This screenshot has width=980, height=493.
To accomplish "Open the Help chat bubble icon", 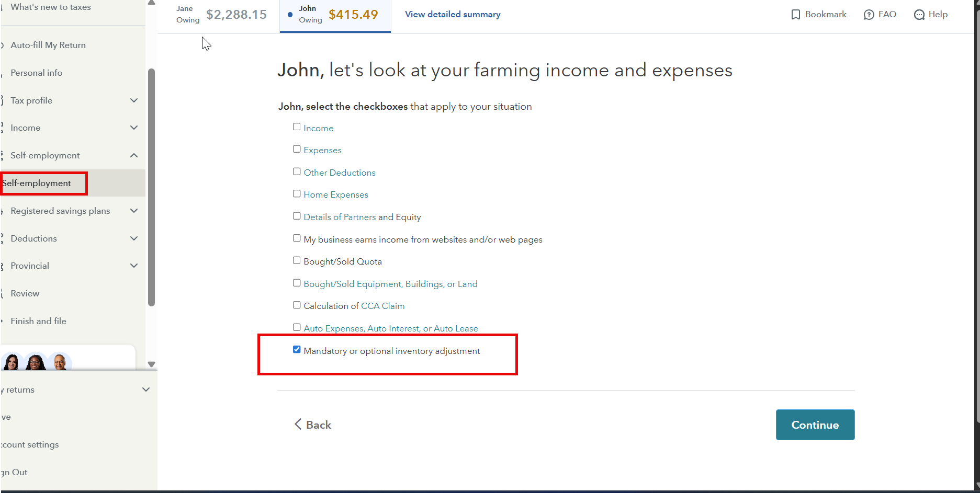I will point(919,15).
